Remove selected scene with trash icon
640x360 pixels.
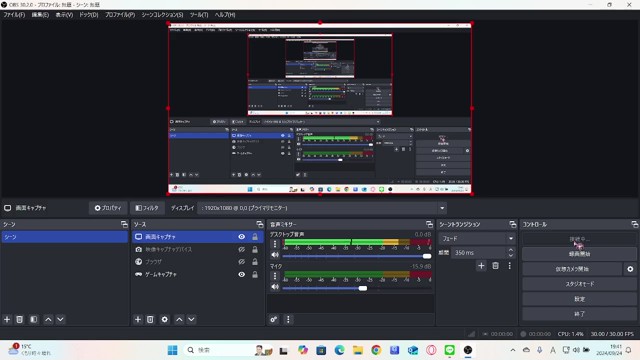(20, 319)
